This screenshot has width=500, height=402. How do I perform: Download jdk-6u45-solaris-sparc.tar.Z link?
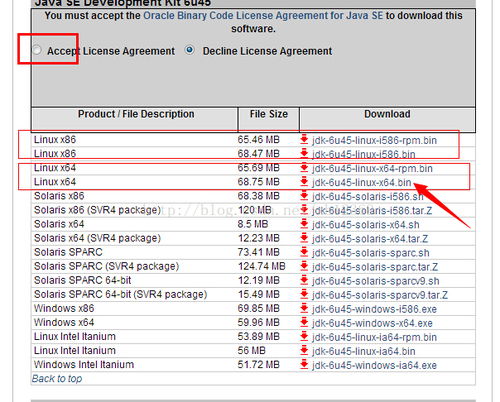(375, 267)
